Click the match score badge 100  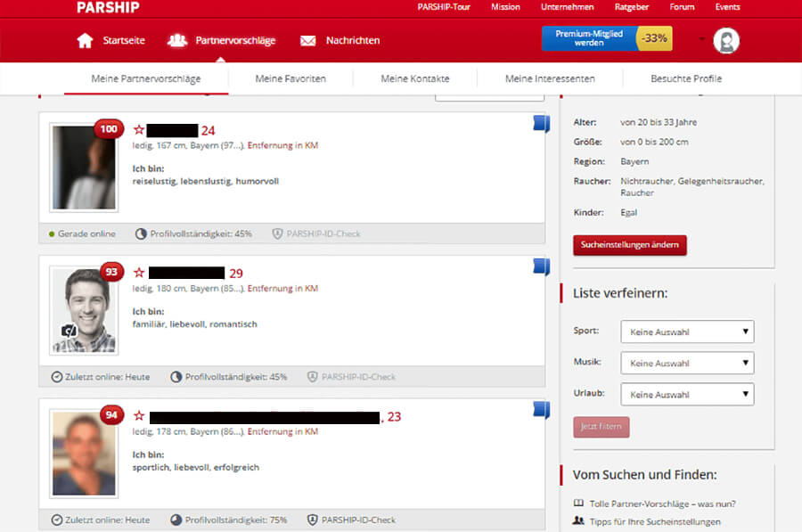click(109, 129)
